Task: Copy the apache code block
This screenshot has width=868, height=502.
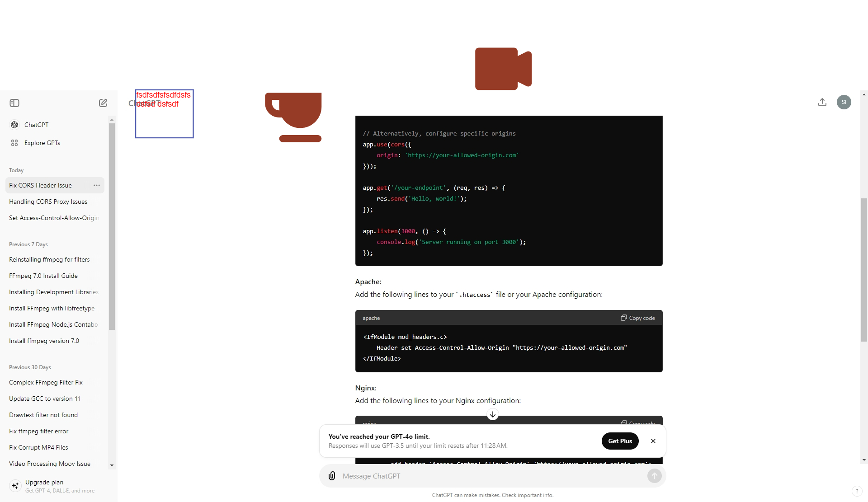Action: [637, 318]
